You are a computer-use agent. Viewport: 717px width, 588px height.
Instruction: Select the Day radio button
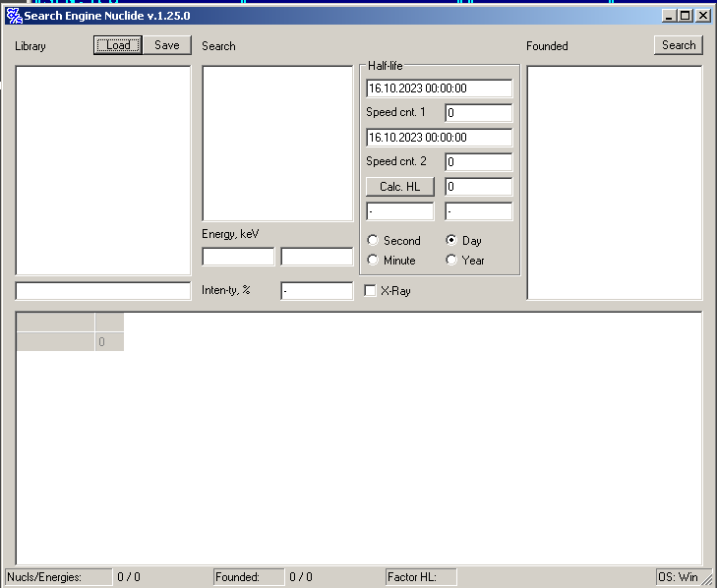pyautogui.click(x=451, y=241)
